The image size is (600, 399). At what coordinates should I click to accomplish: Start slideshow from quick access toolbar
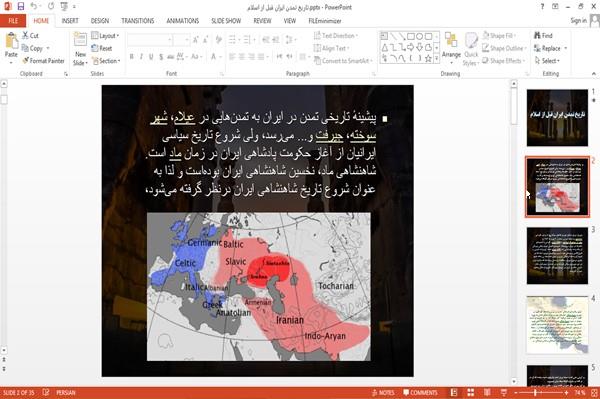[64, 7]
